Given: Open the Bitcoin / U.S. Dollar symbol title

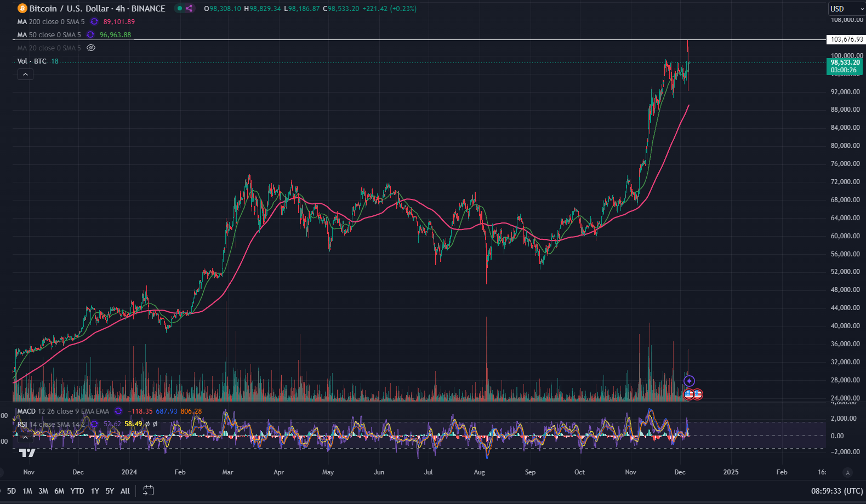Looking at the screenshot, I should point(98,8).
